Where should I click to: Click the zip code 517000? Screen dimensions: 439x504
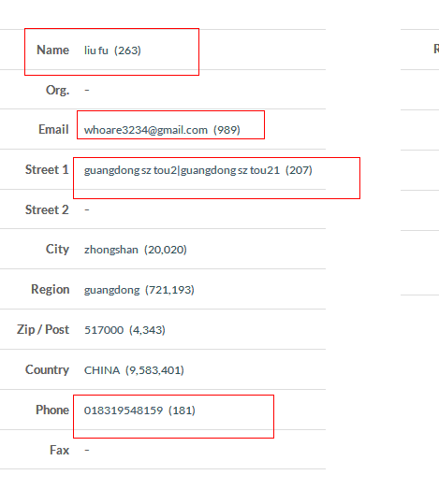(x=104, y=330)
